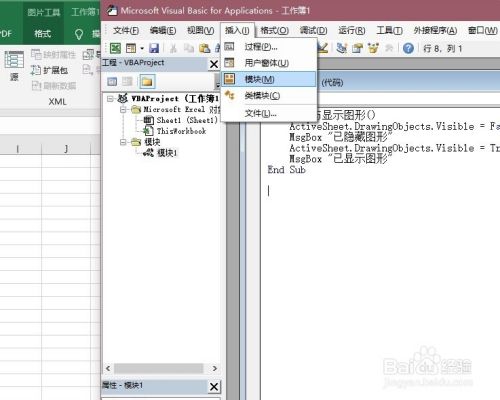The width and height of the screenshot is (500, 400).
Task: Close the 属性 - 模块1 properties panel
Action: coord(214,387)
